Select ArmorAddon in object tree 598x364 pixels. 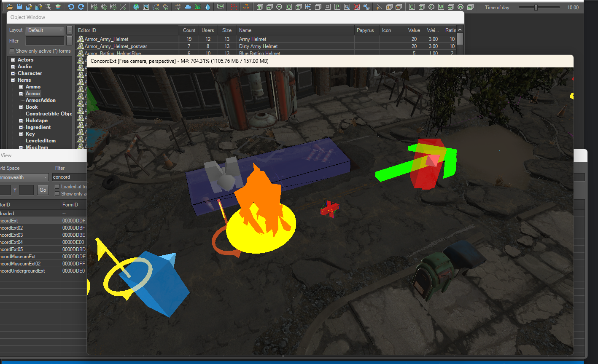(40, 100)
